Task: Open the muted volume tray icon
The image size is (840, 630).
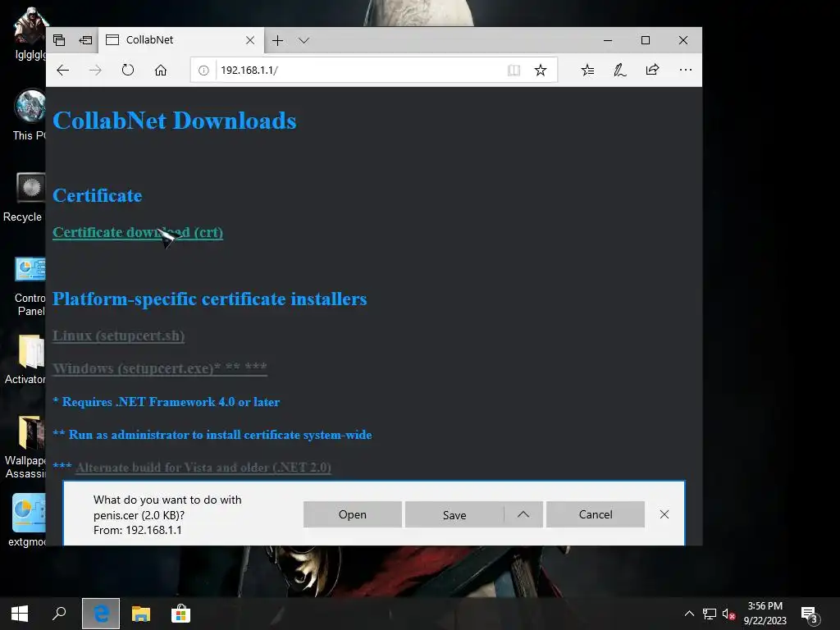Action: 728,614
